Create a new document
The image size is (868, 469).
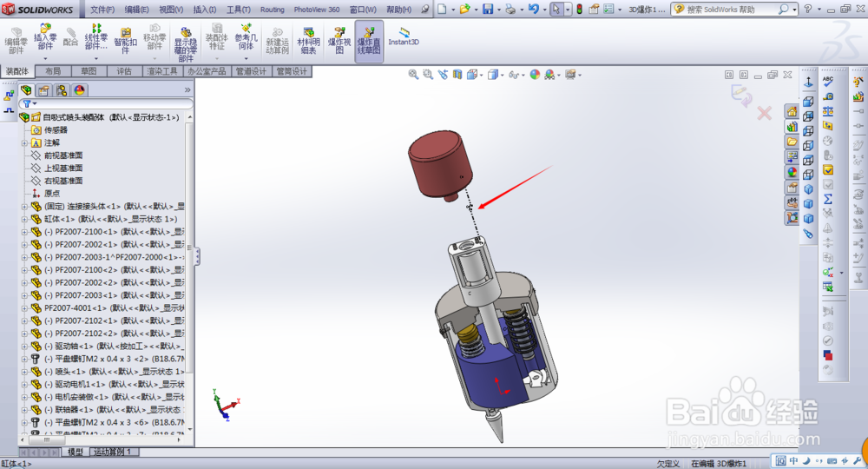click(x=442, y=9)
